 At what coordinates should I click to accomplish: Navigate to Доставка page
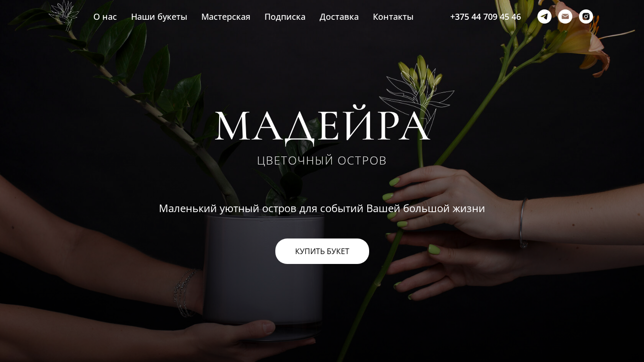pos(339,17)
